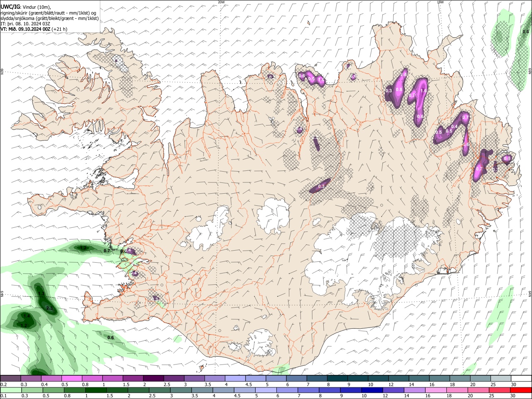The image size is (532, 399).
Task: Pick the 8 medium blue swatch, lower legend row
Action: click(330, 390)
